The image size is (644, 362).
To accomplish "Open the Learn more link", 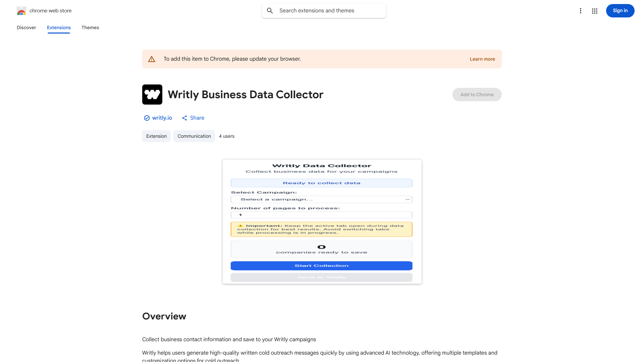I will coord(482,59).
